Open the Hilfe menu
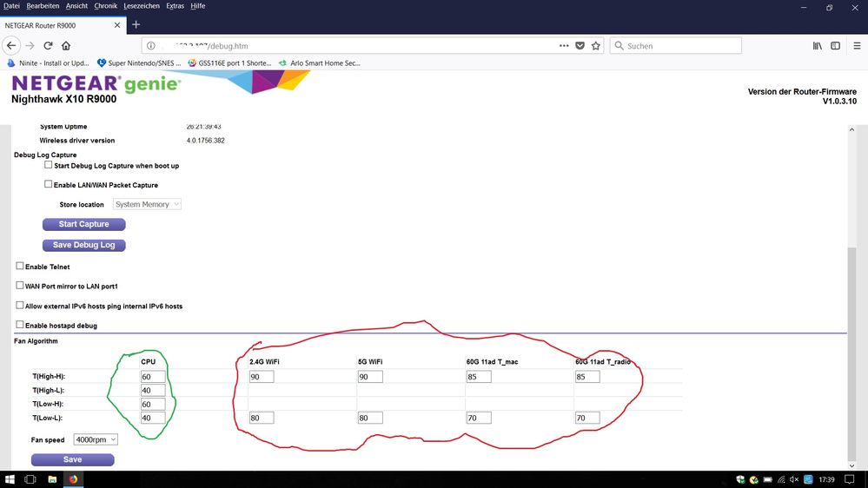The width and height of the screenshot is (868, 488). pyautogui.click(x=197, y=6)
